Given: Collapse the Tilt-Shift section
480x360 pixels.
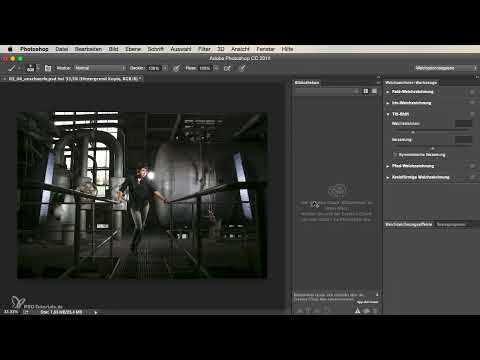Looking at the screenshot, I should 388,114.
